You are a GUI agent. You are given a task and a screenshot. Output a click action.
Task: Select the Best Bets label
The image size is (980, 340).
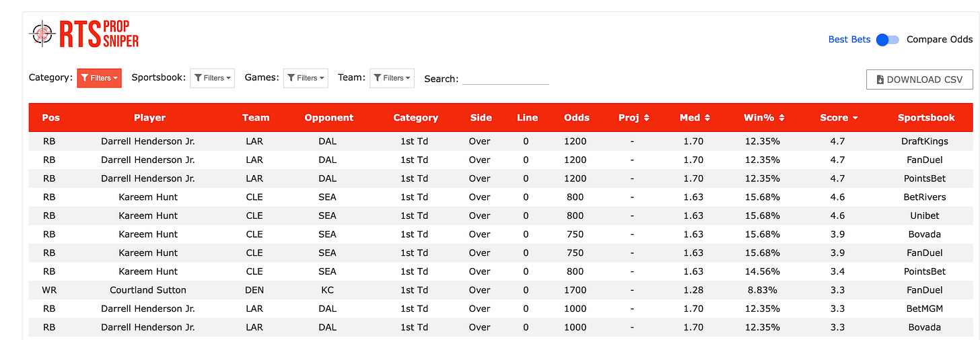pyautogui.click(x=849, y=40)
